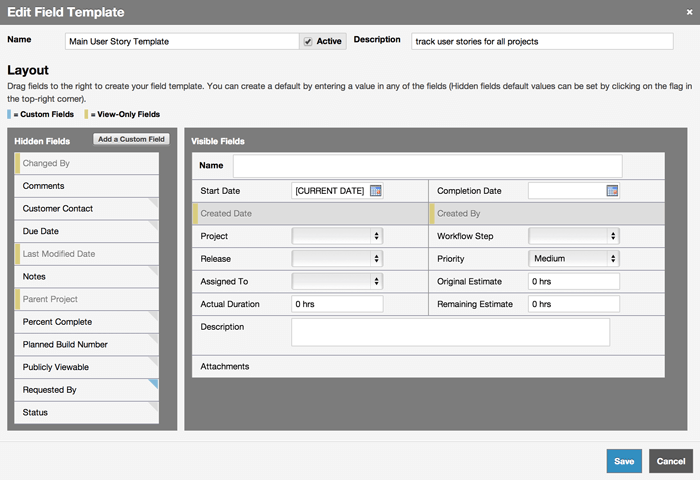The width and height of the screenshot is (700, 480).
Task: Select the Status hidden field
Action: [87, 413]
